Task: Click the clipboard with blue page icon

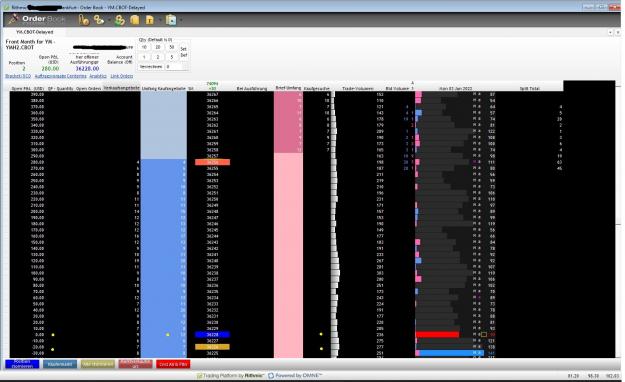Action: 171,20
